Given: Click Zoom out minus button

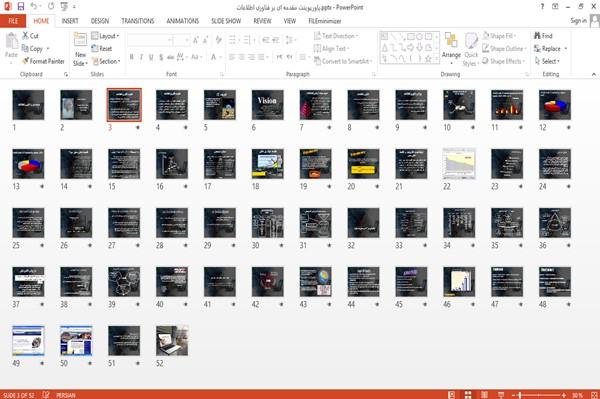Looking at the screenshot, I should (x=514, y=395).
